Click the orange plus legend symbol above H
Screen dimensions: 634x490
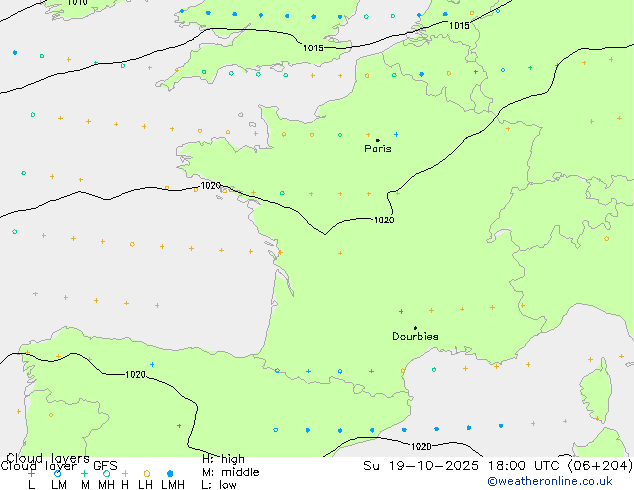point(125,473)
